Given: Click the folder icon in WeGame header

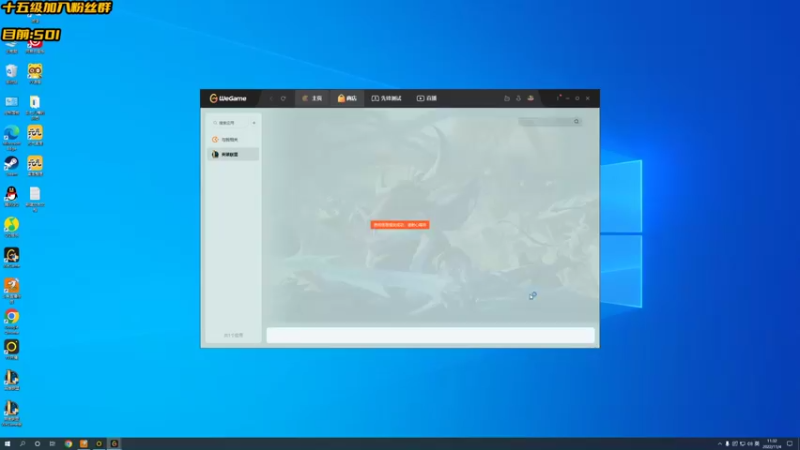Looking at the screenshot, I should pyautogui.click(x=507, y=98).
